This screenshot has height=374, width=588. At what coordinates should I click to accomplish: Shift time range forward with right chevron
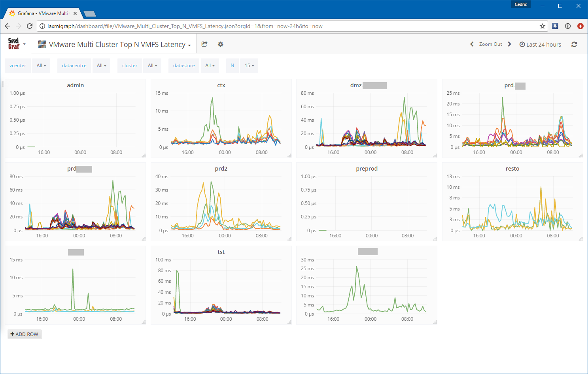pyautogui.click(x=509, y=44)
